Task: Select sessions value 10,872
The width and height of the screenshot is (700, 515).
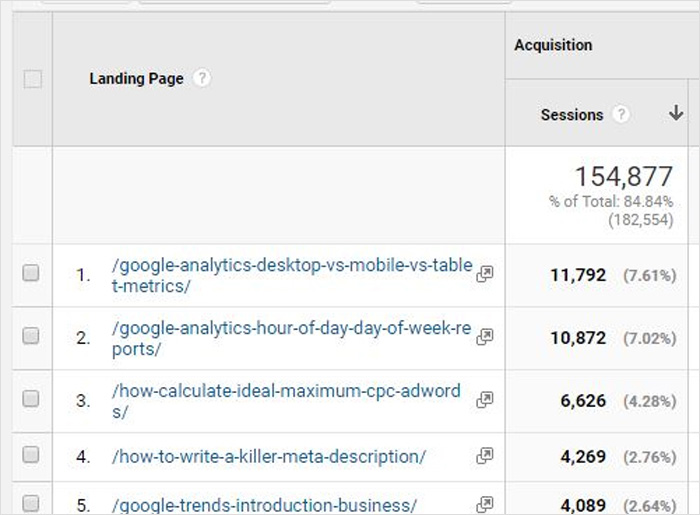Action: coord(578,338)
